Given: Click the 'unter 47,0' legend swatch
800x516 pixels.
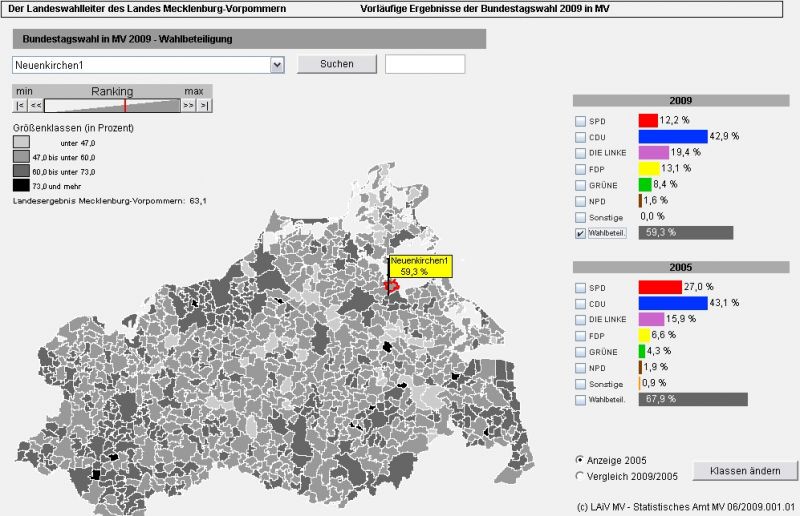Looking at the screenshot, I should [x=21, y=142].
